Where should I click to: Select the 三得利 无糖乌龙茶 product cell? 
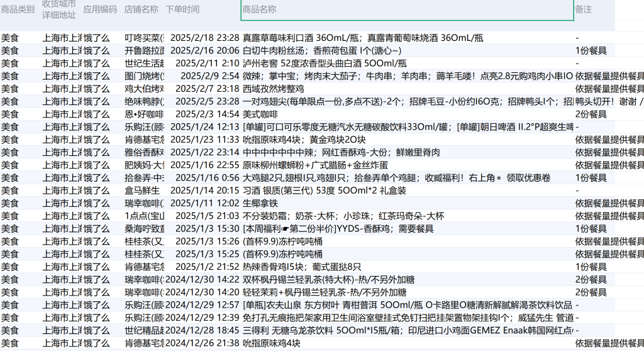407,331
